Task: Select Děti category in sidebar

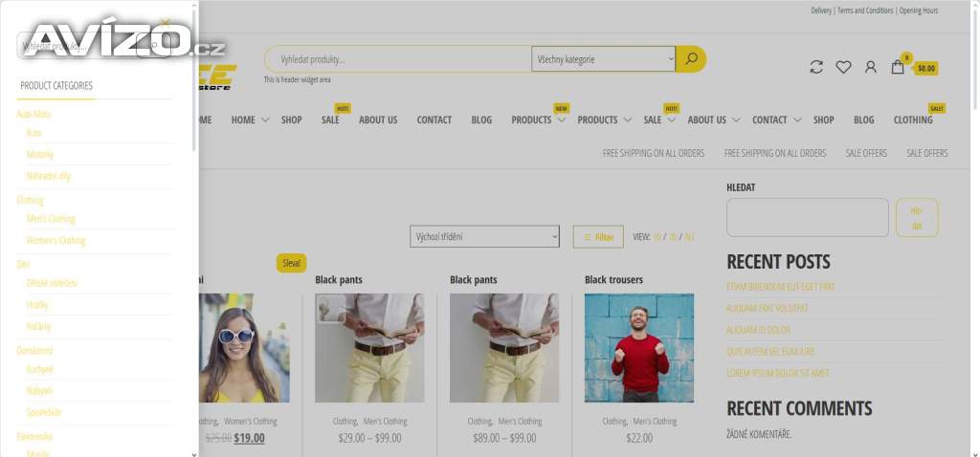Action: coord(23,265)
